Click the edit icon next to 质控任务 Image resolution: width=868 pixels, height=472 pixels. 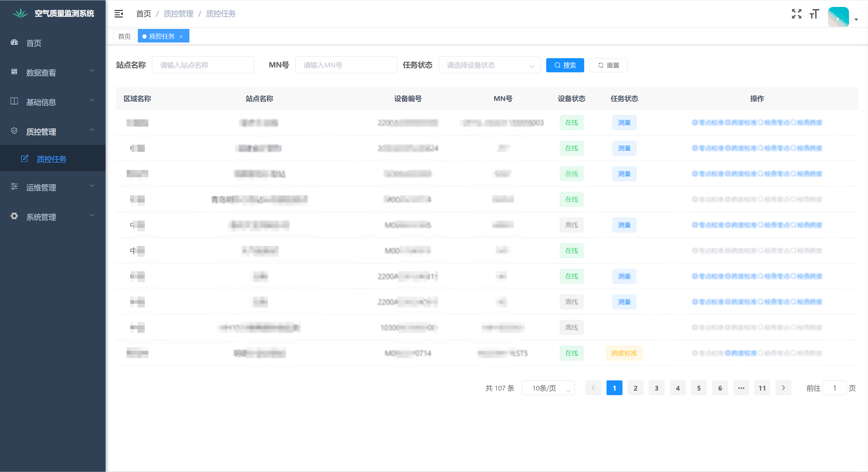point(25,159)
